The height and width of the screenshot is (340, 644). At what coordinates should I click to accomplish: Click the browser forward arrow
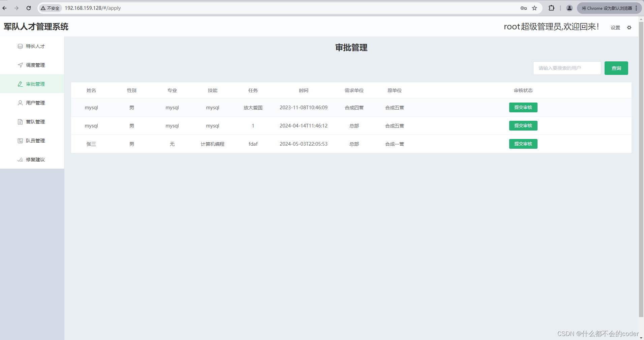pyautogui.click(x=17, y=8)
